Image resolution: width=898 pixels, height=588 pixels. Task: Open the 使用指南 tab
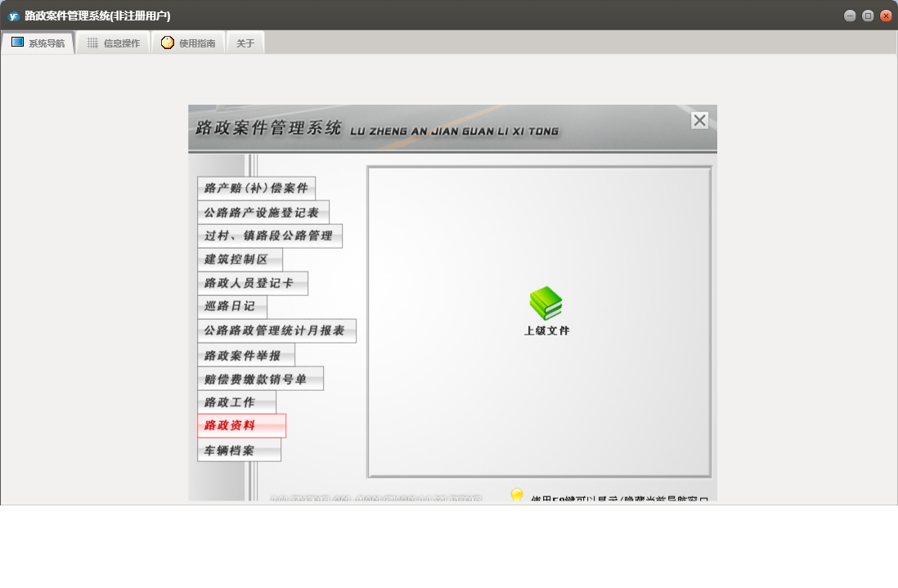(188, 43)
